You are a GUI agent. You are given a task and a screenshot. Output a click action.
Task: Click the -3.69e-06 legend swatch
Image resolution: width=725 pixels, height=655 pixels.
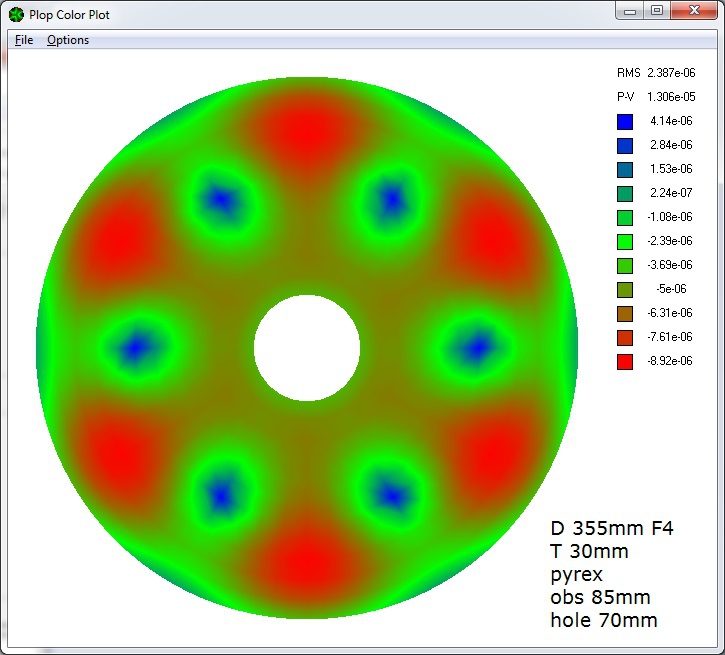[625, 266]
